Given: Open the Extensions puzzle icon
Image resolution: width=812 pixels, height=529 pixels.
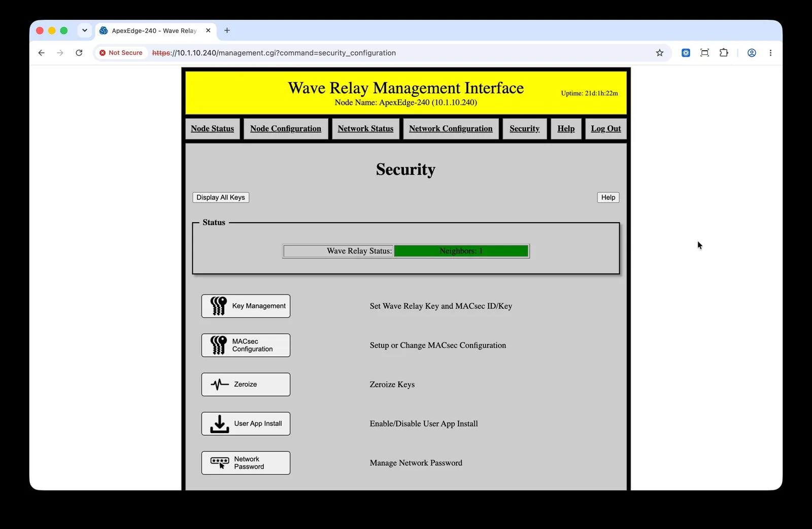Looking at the screenshot, I should pyautogui.click(x=724, y=53).
